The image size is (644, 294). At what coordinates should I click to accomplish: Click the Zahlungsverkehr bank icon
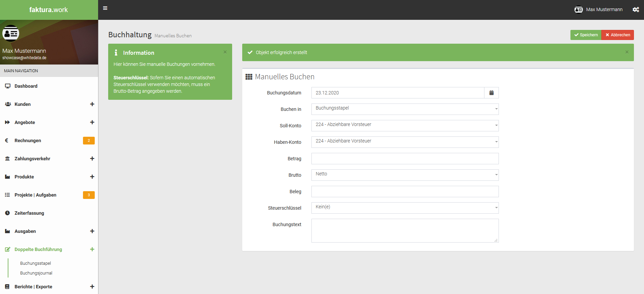tap(7, 159)
